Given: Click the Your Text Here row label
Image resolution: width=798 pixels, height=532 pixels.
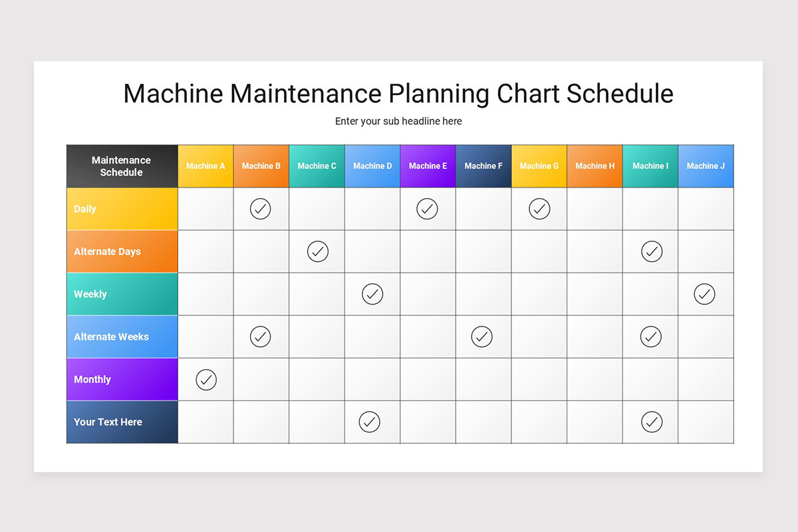Looking at the screenshot, I should pyautogui.click(x=122, y=422).
